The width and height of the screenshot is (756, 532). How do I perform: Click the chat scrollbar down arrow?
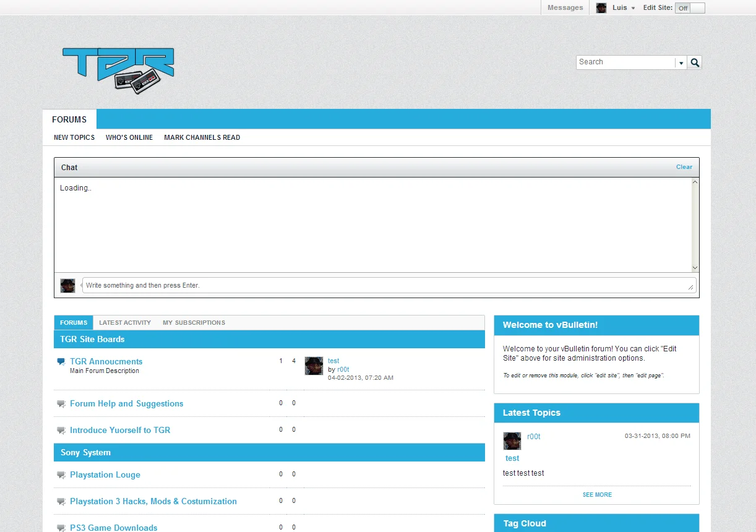(x=695, y=267)
